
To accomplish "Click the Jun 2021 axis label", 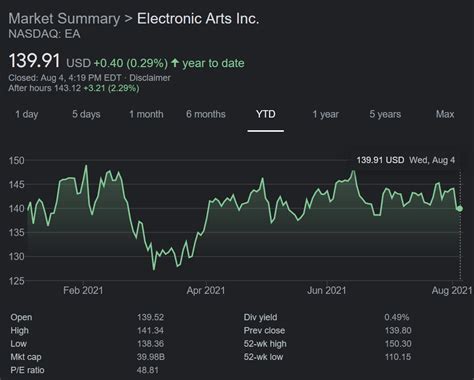I will pos(327,290).
